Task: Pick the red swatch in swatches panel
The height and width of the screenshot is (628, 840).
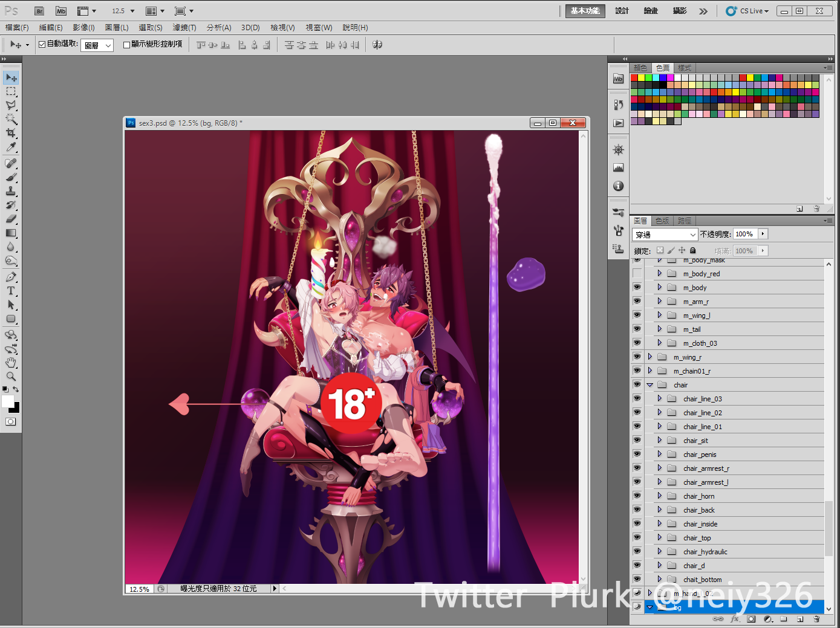Action: point(634,77)
